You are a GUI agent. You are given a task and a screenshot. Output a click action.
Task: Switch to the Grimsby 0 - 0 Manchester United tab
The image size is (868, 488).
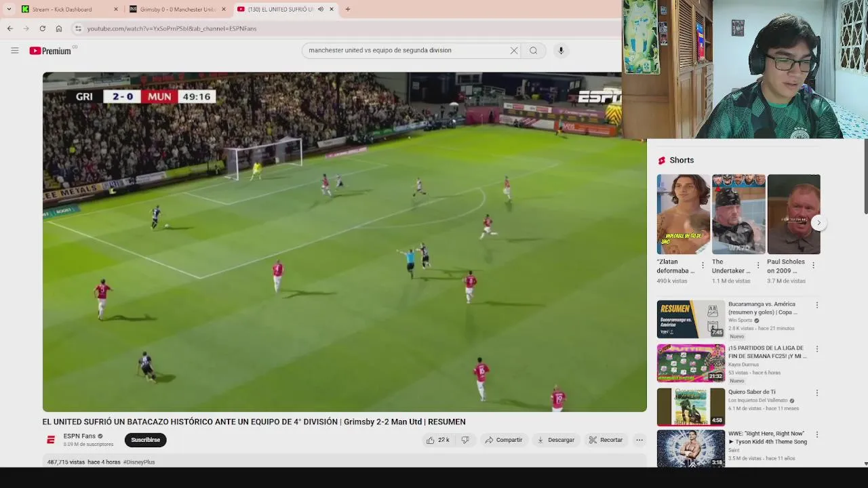(x=178, y=9)
